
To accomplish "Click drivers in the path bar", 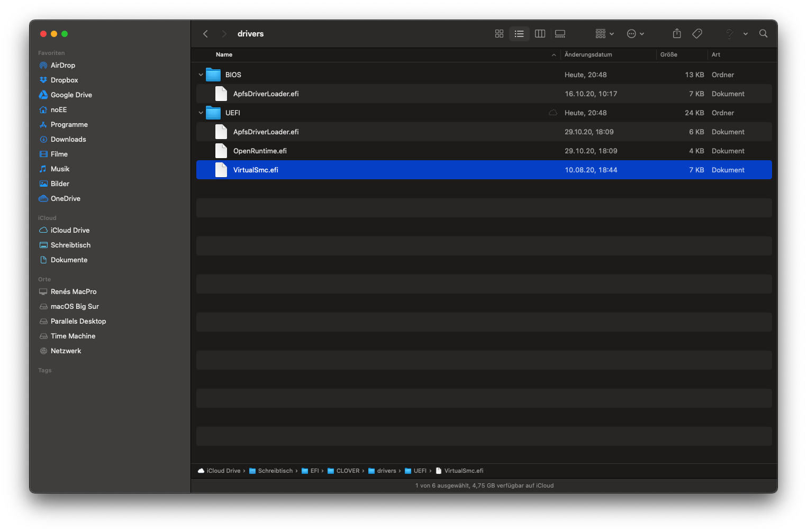I will point(382,471).
